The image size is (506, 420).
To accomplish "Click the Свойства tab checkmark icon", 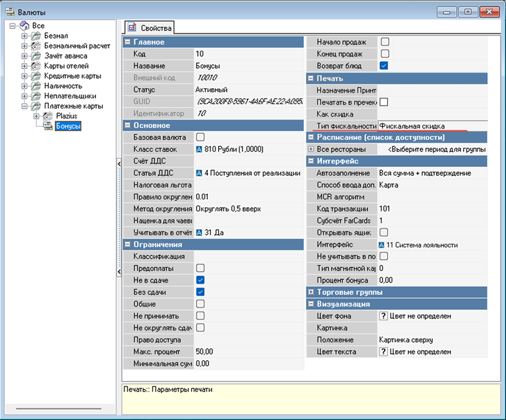I will 132,27.
